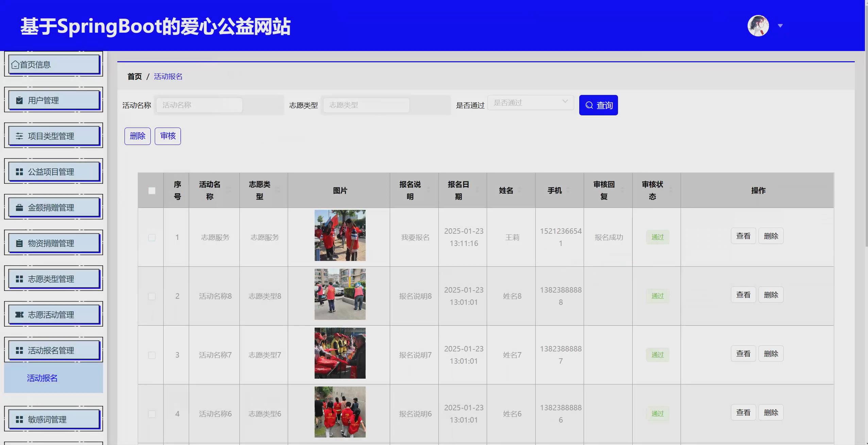This screenshot has width=868, height=445.
Task: Click the document icon beside 物资捐赠管理
Action: pos(19,243)
